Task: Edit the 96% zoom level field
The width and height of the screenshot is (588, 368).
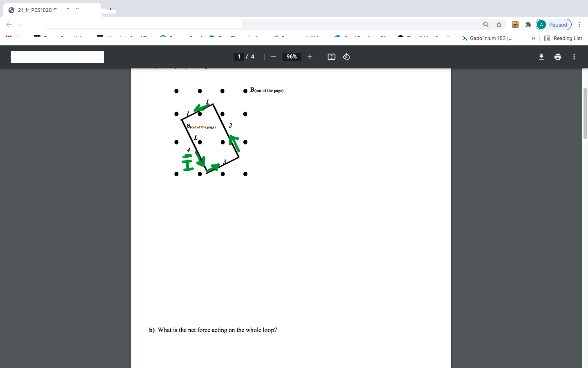Action: coord(292,57)
